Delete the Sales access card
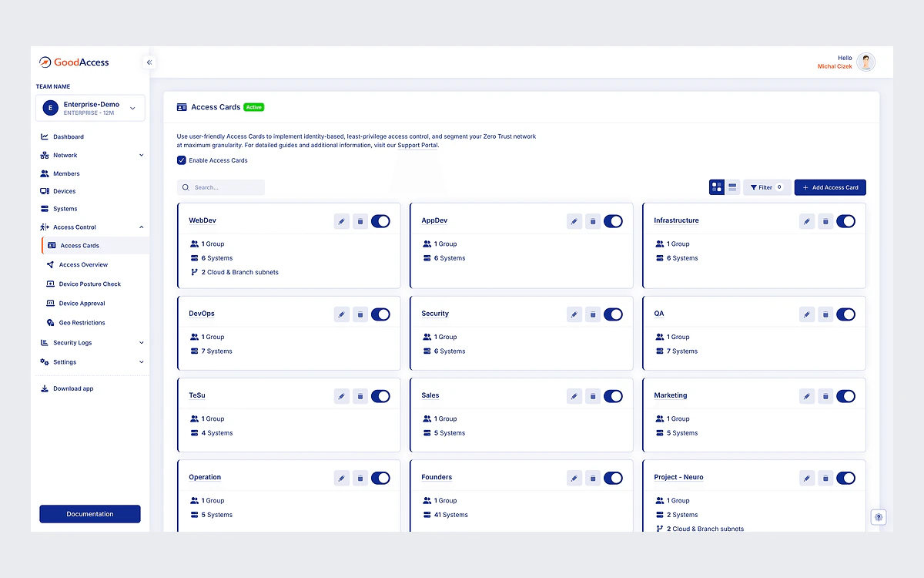The image size is (924, 578). click(x=593, y=396)
